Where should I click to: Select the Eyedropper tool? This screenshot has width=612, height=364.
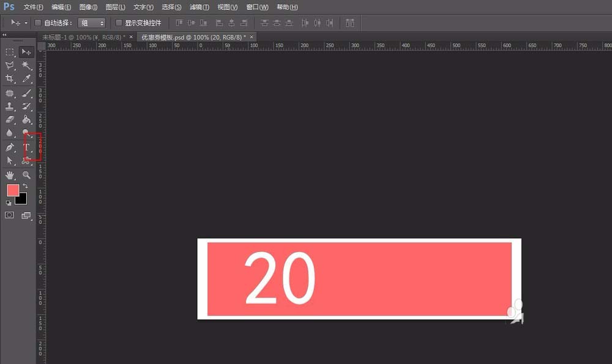pos(26,78)
